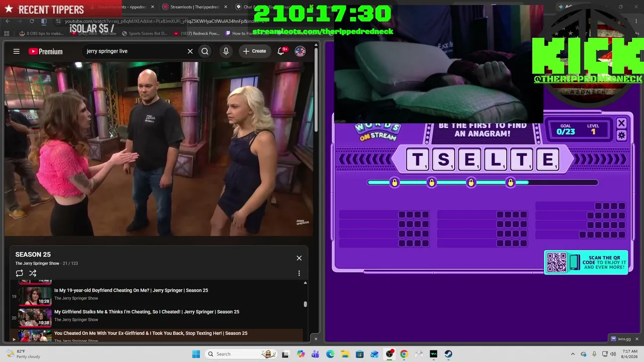This screenshot has width=644, height=362.
Task: Clear the 'jerry springer live' search text
Action: click(x=190, y=51)
